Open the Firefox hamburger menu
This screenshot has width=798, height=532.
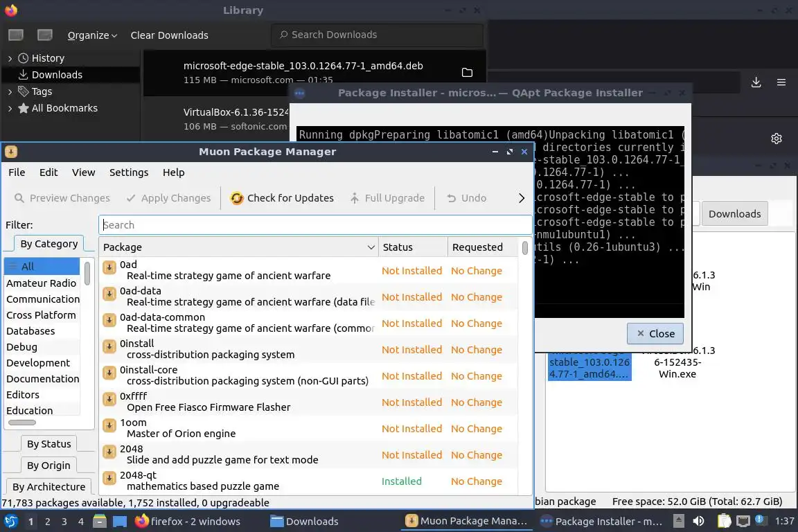[x=781, y=82]
